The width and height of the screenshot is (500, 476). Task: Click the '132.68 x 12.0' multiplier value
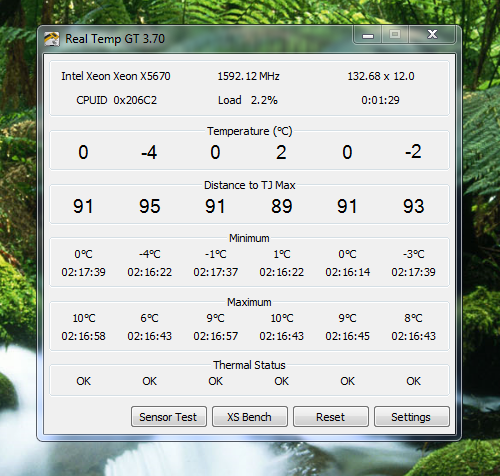(x=381, y=76)
